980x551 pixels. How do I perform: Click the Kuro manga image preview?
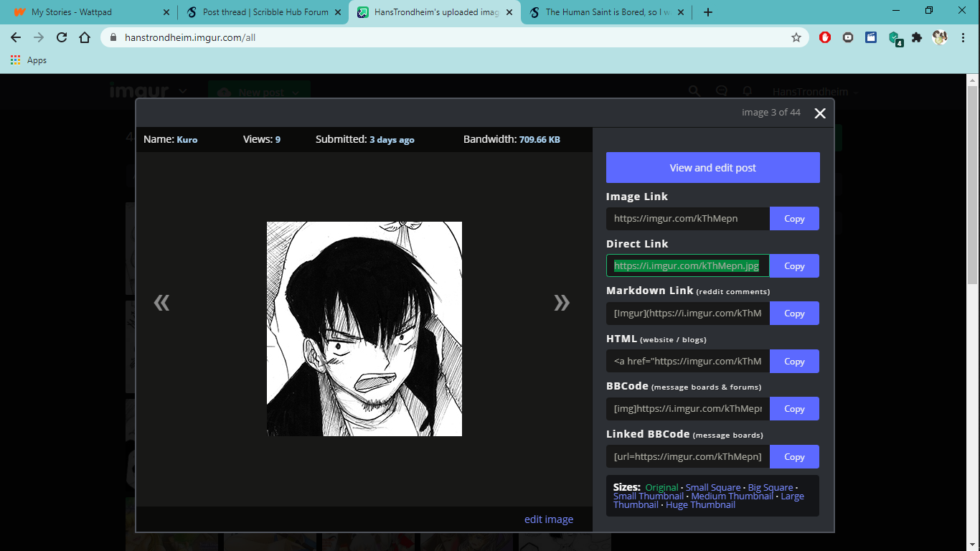point(364,329)
